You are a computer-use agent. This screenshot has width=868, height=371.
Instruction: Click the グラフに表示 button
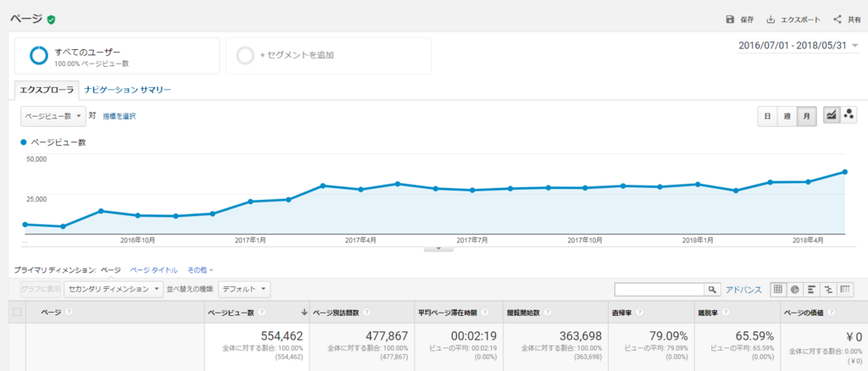(x=41, y=289)
